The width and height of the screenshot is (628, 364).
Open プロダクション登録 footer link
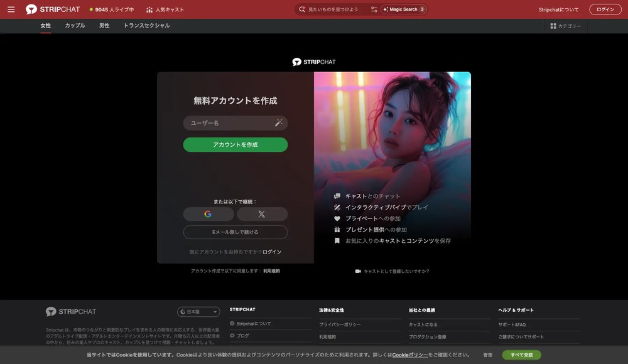pyautogui.click(x=427, y=337)
